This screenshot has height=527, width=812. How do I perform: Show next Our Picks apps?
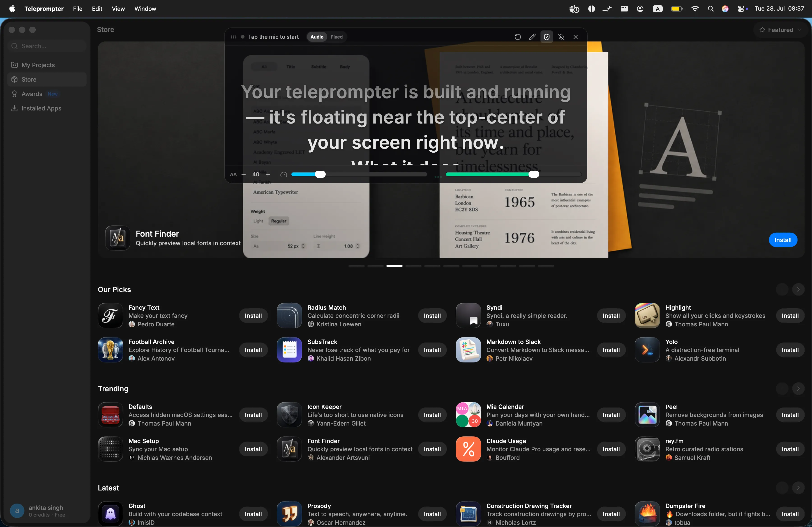click(798, 289)
